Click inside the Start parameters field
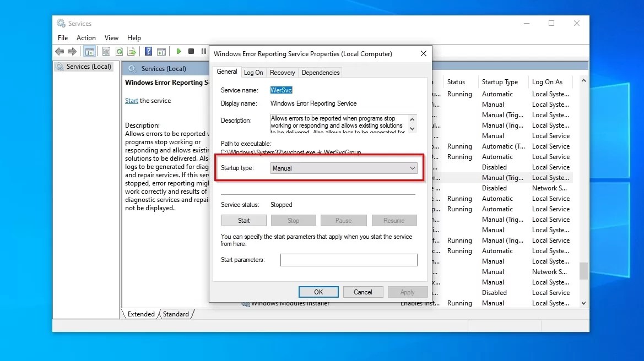 pos(349,260)
